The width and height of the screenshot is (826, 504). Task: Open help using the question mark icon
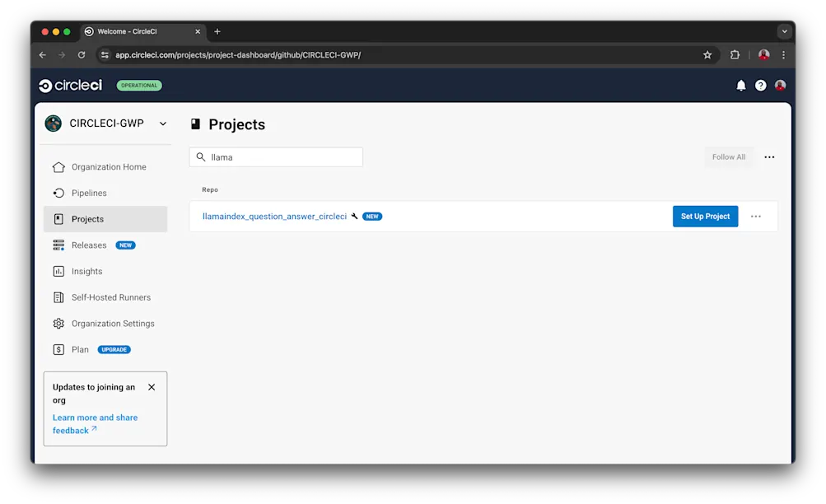(759, 85)
